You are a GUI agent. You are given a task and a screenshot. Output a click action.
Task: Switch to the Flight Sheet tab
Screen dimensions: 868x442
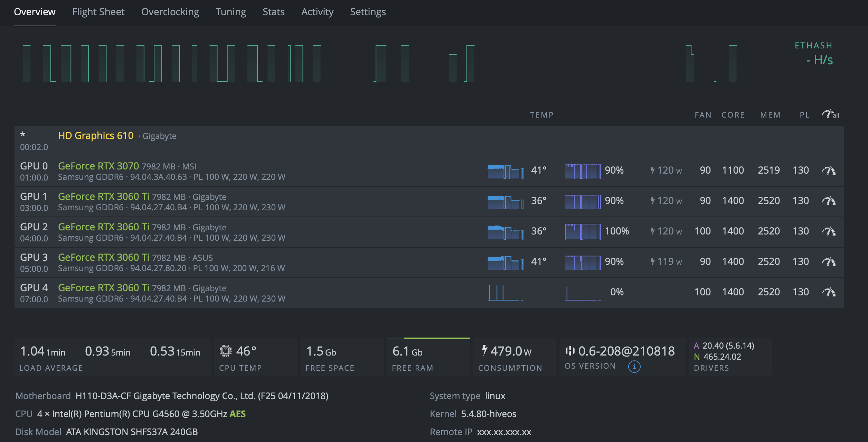point(98,12)
